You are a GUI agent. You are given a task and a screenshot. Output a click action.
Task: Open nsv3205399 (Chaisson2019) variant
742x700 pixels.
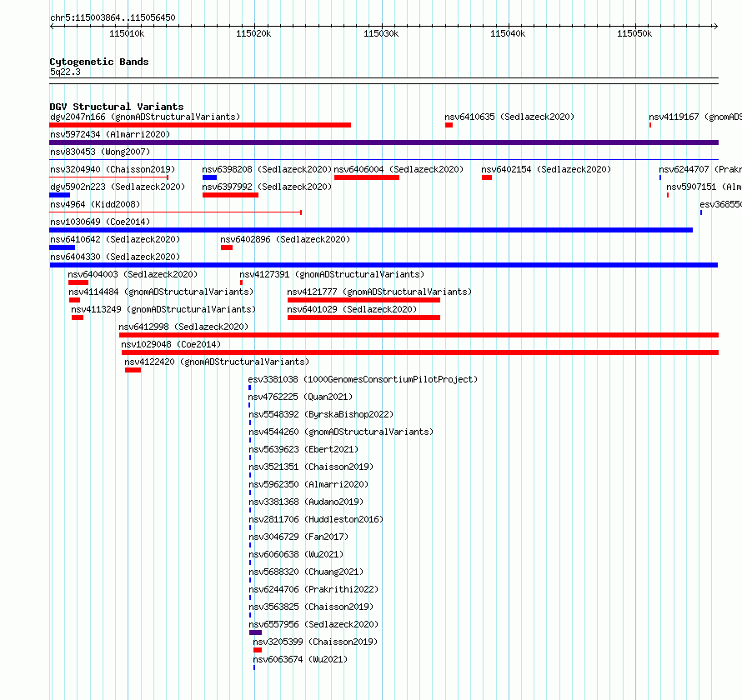[315, 642]
